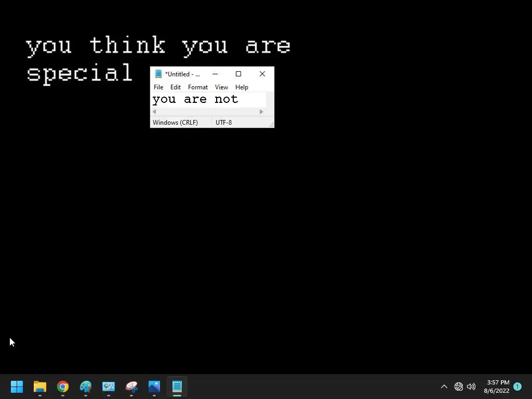Click the Notepad title bar icon
Image resolution: width=532 pixels, height=399 pixels.
pyautogui.click(x=158, y=74)
